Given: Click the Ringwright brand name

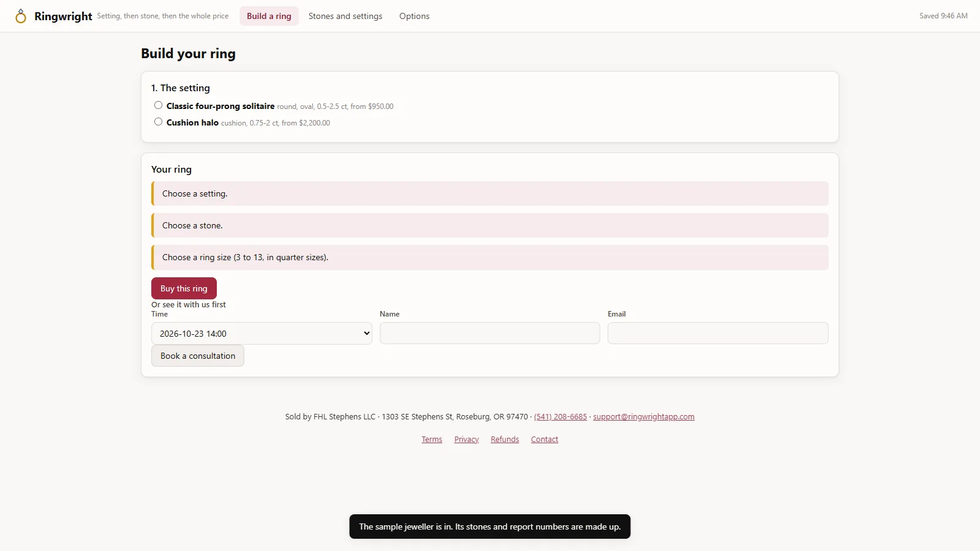Looking at the screenshot, I should click(63, 16).
